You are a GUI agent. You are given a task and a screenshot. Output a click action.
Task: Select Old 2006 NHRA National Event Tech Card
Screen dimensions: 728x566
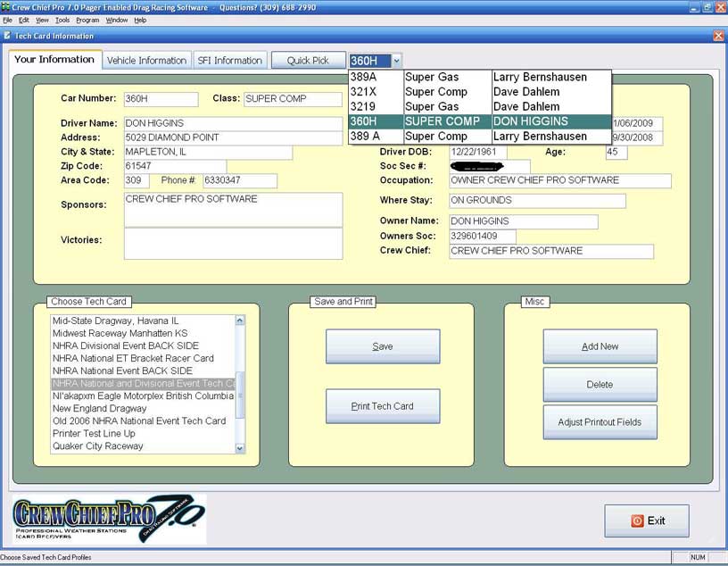tap(143, 421)
